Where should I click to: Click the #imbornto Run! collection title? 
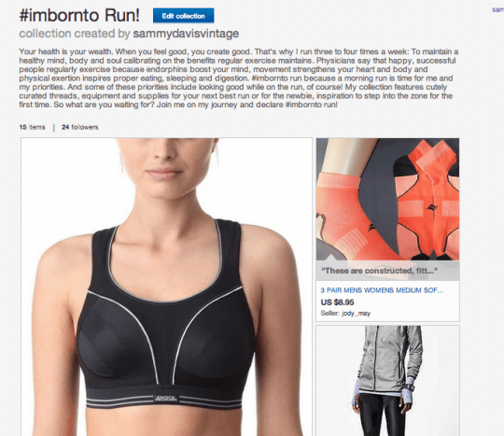point(79,15)
